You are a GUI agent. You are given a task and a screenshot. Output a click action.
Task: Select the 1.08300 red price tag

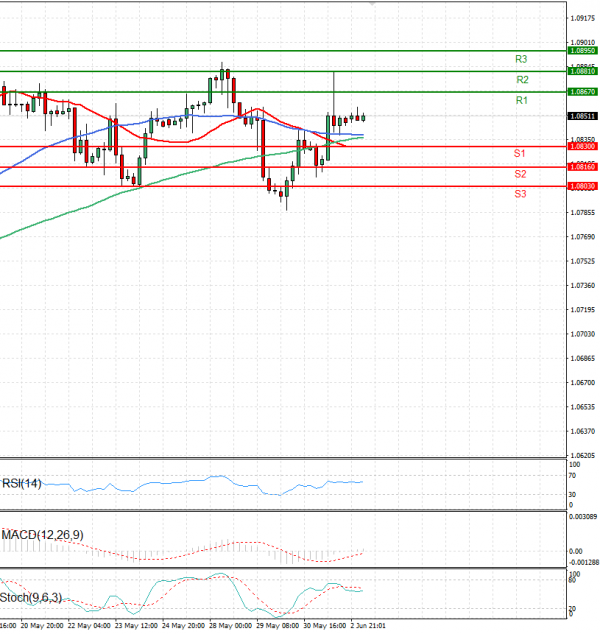582,146
